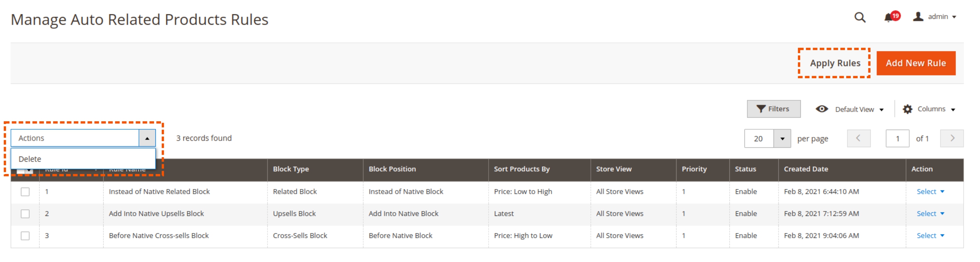
Task: Check the box for rule 1
Action: point(25,192)
